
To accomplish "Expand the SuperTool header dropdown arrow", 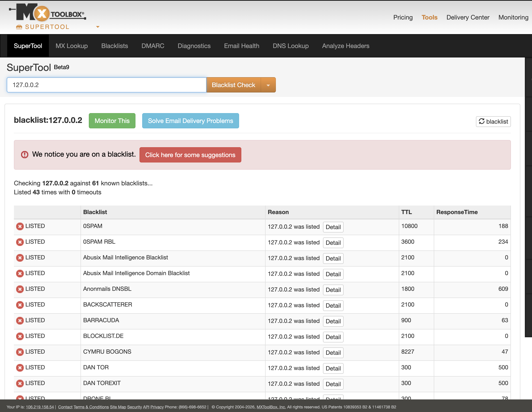I will tap(98, 27).
